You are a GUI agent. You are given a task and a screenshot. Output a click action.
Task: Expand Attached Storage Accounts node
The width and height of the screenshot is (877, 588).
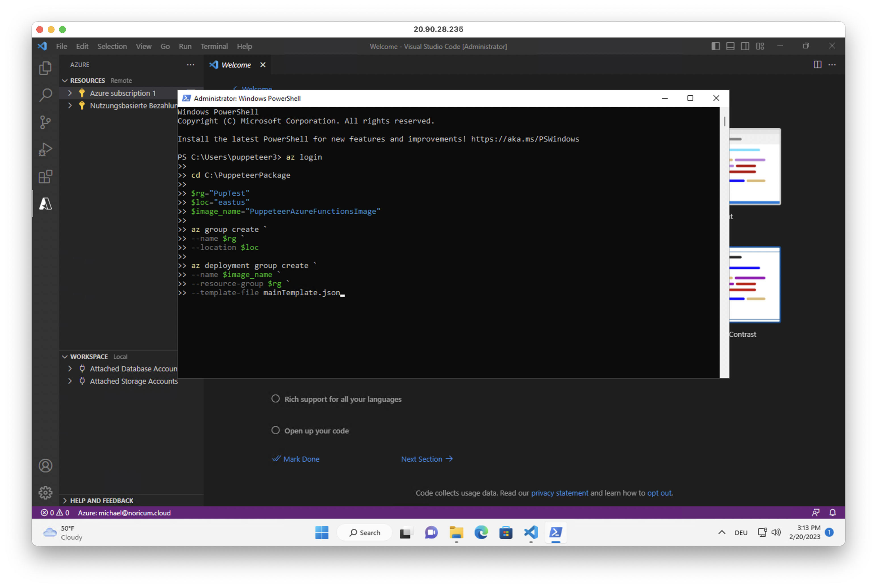pyautogui.click(x=70, y=381)
